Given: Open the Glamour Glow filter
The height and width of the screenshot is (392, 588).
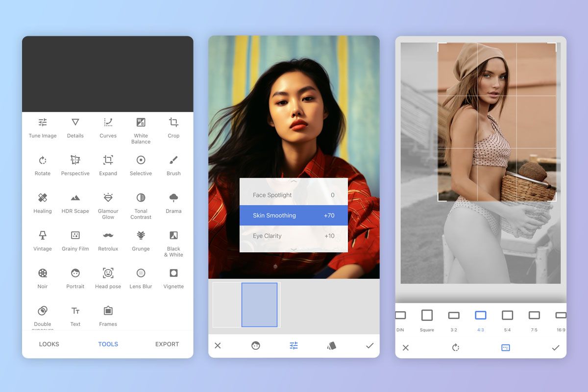Looking at the screenshot, I should [108, 205].
